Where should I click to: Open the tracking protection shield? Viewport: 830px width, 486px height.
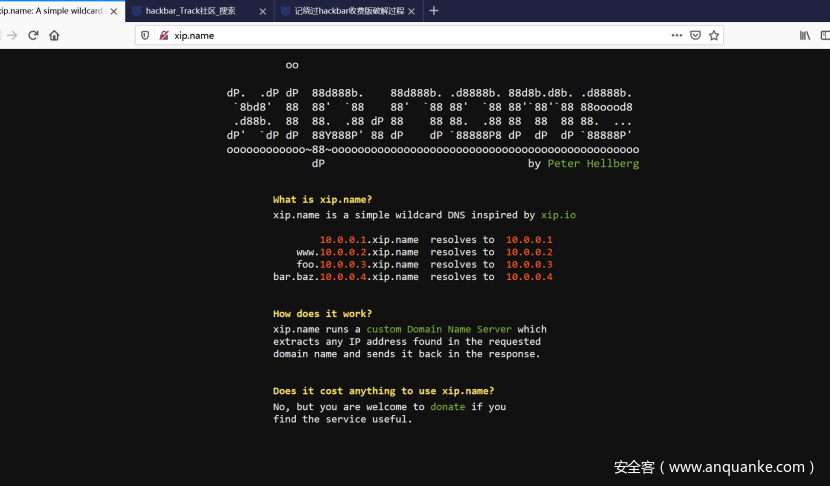(x=145, y=35)
